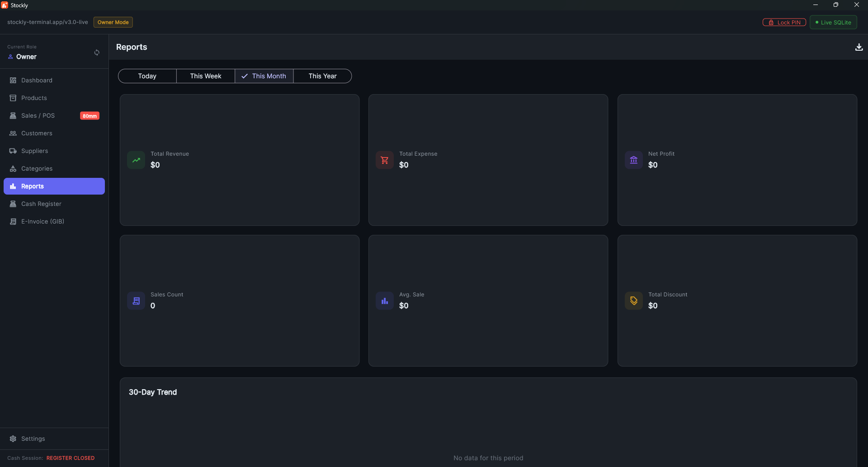Open the Suppliers page
This screenshot has height=467, width=868.
click(x=54, y=151)
